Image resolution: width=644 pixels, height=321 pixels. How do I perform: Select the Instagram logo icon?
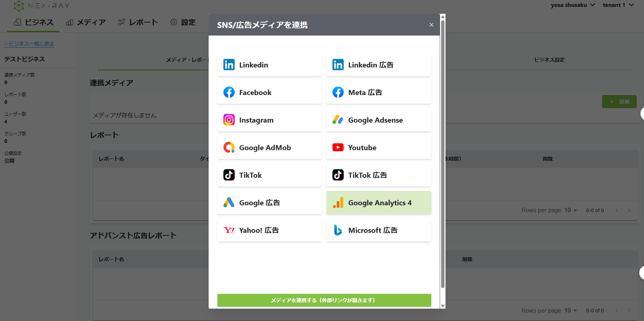tap(229, 120)
